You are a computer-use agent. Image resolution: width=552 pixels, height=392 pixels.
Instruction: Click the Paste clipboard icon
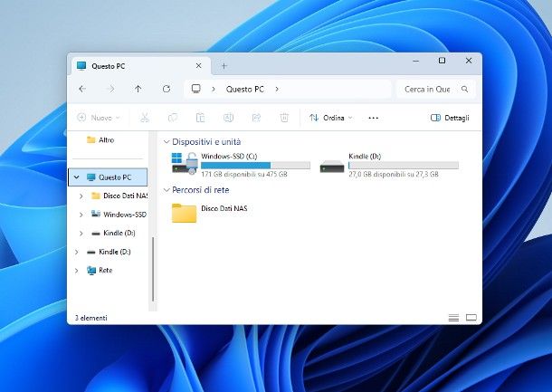tap(200, 118)
